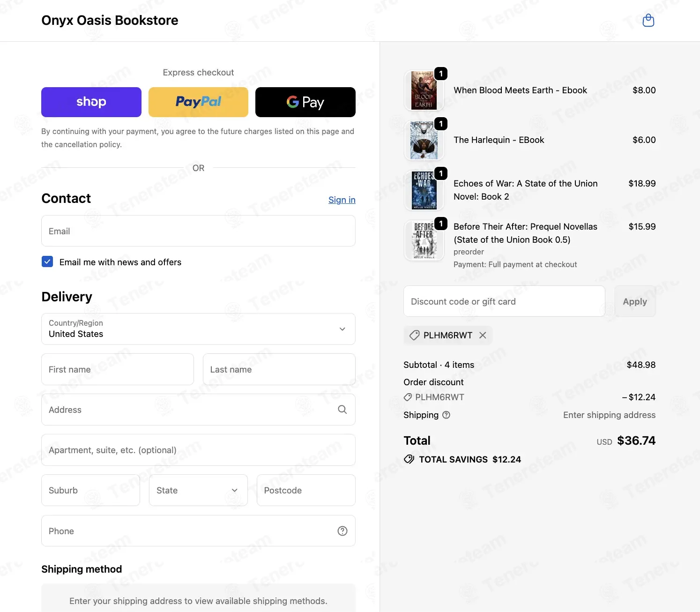Viewport: 700px width, 612px height.
Task: Focus the Address input field
Action: pyautogui.click(x=198, y=410)
